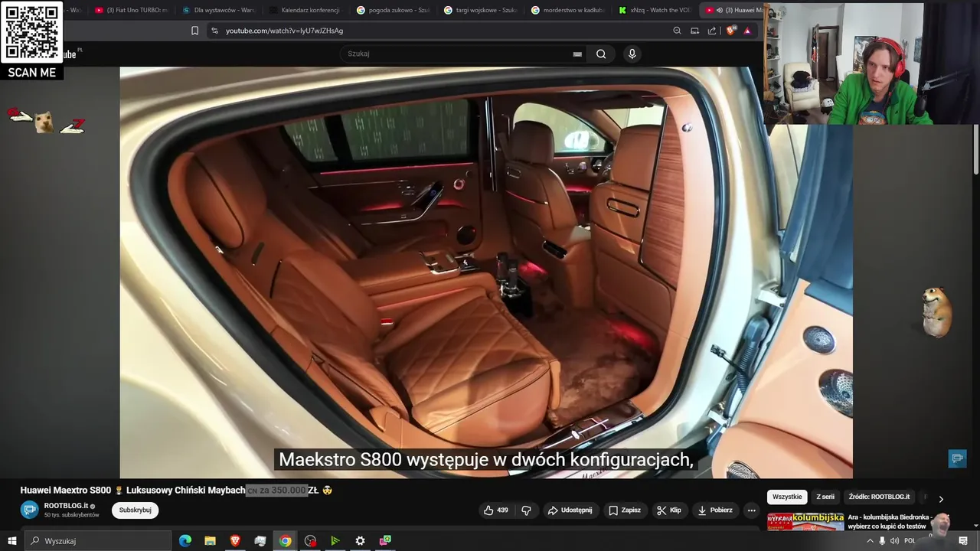Show more filter chips with right arrow
Viewport: 980px width, 551px height.
(941, 498)
